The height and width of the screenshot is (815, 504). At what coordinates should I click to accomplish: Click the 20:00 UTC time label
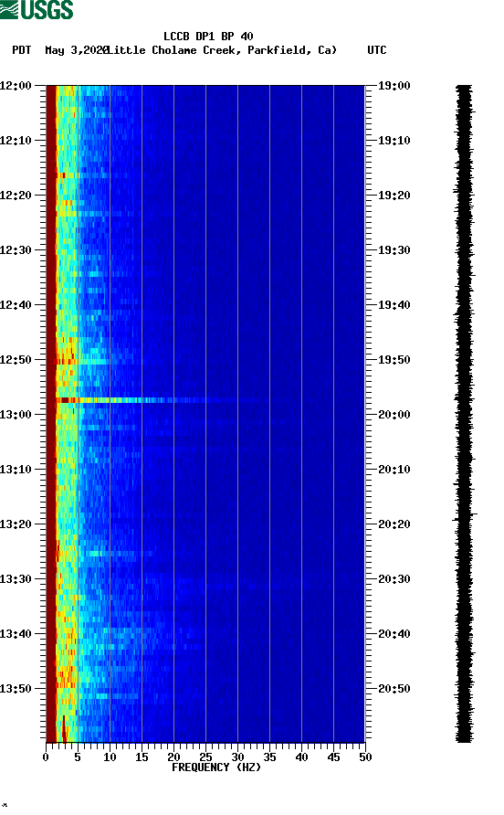point(394,415)
